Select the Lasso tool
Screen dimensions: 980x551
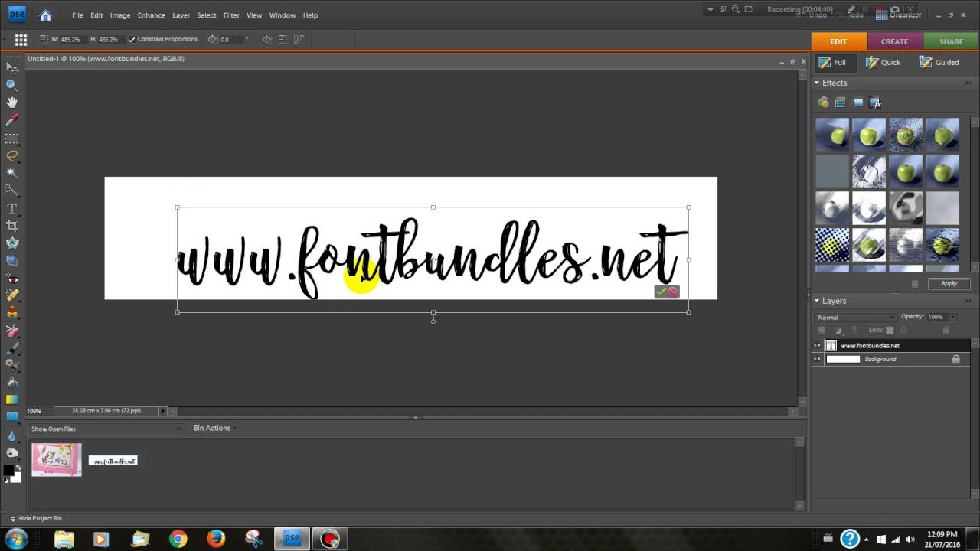(x=12, y=155)
